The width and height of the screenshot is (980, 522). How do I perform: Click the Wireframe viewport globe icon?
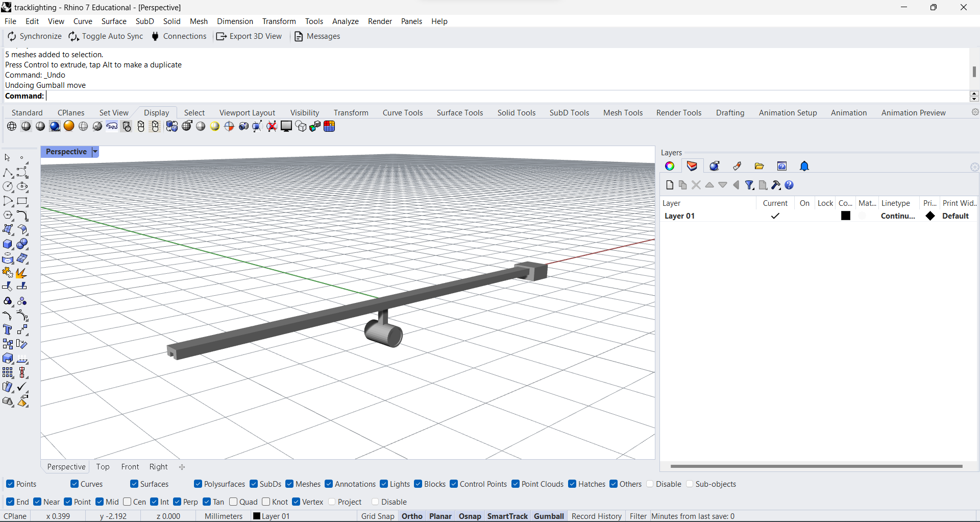click(12, 126)
